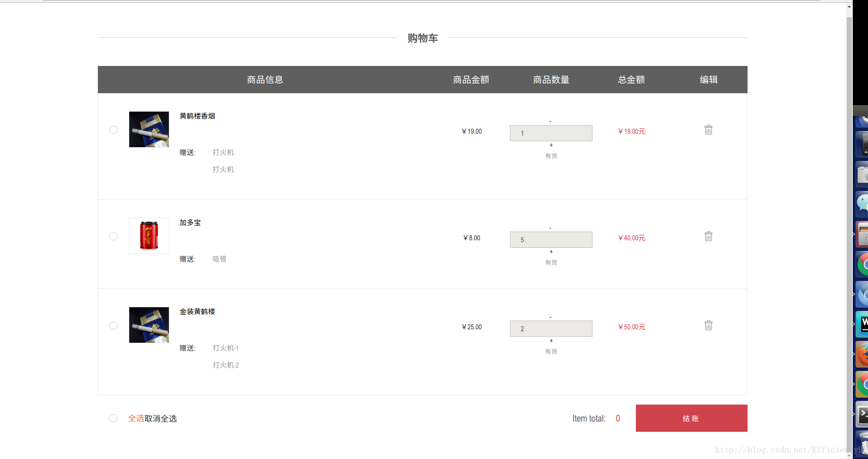Increase quantity of 黄鹤楼香烟 with plus
The width and height of the screenshot is (868, 459).
click(x=551, y=145)
